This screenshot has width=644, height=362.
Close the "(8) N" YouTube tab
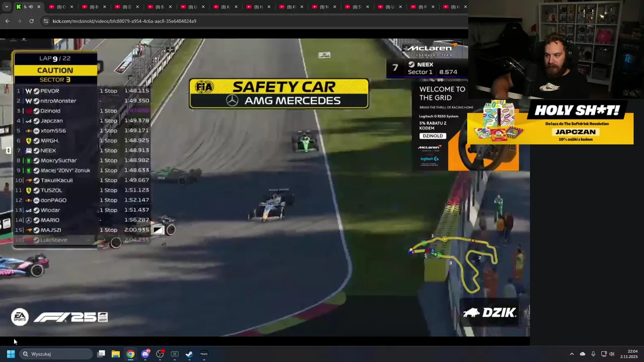point(335,7)
